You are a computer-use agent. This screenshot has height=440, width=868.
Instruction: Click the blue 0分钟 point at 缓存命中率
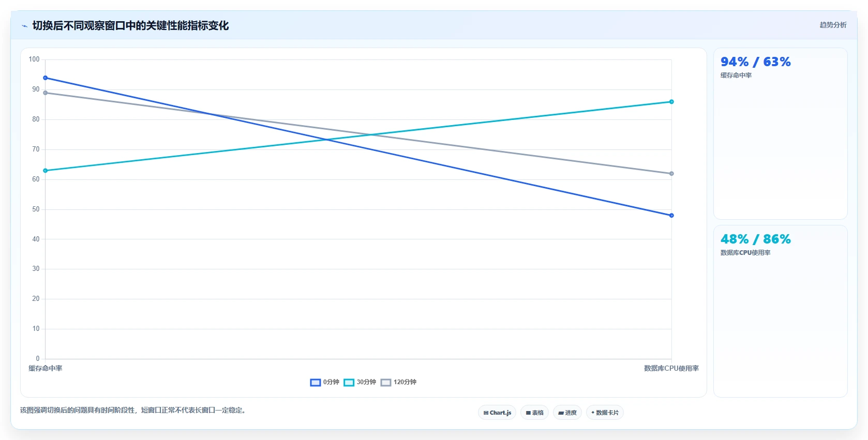click(x=46, y=78)
